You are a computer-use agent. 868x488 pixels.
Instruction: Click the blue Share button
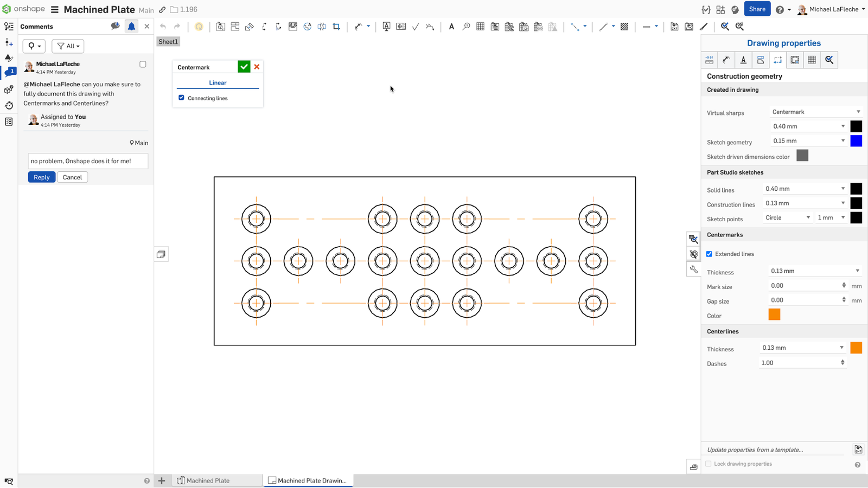coord(757,9)
